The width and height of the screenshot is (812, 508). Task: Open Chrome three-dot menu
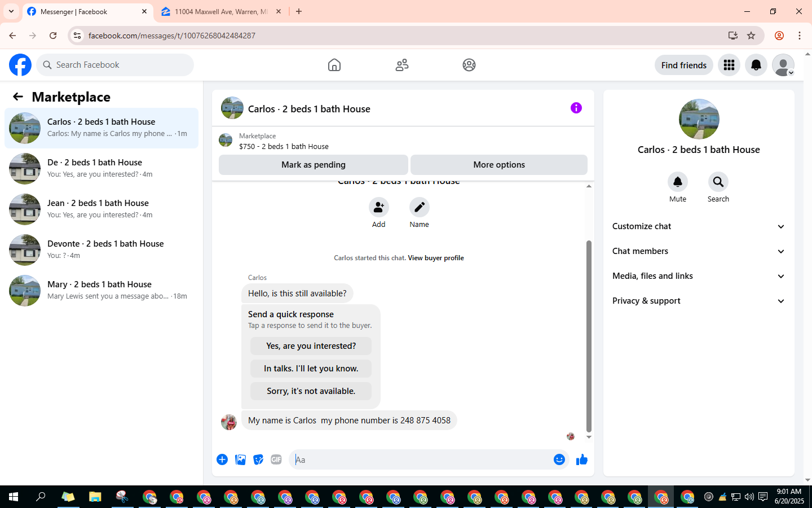[x=800, y=36]
